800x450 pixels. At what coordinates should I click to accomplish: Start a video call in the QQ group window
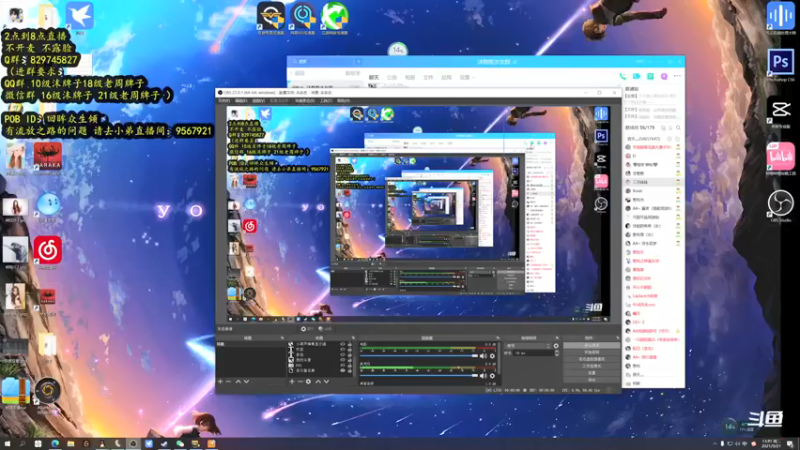pyautogui.click(x=636, y=77)
